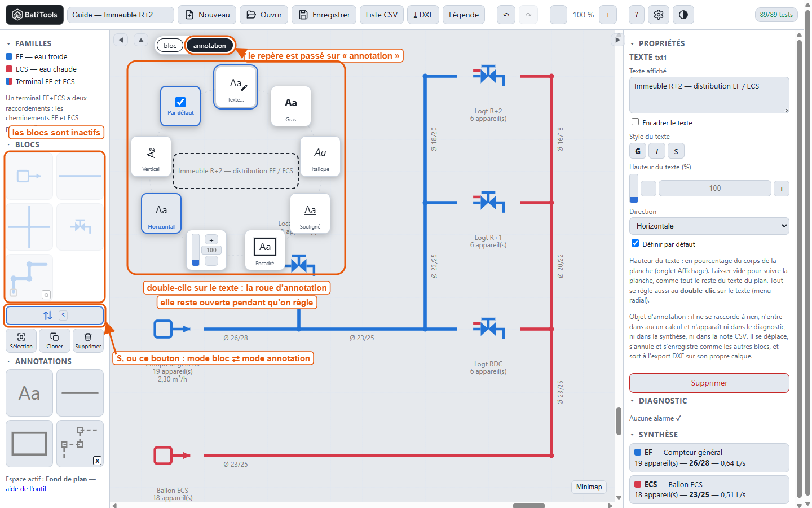Toggle the contrast theme button
Image resolution: width=812 pixels, height=508 pixels.
[x=683, y=15]
